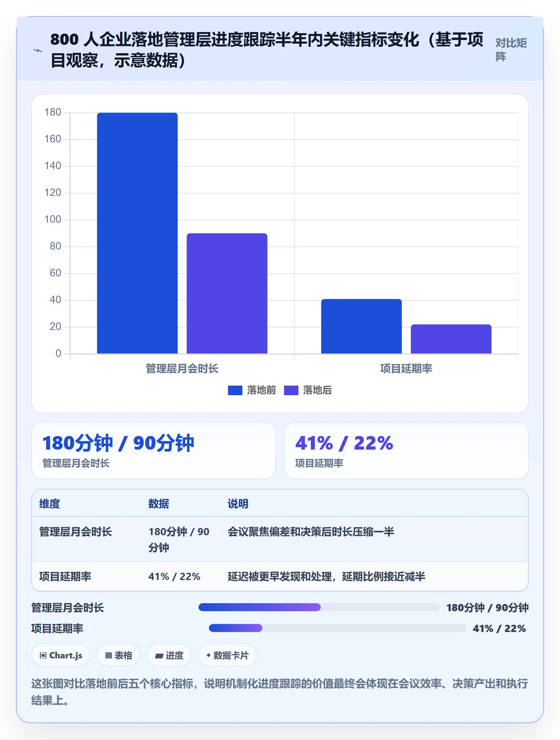Screen dimensions: 560x740
Task: Click the y-axis value 180
Action: pyautogui.click(x=53, y=112)
